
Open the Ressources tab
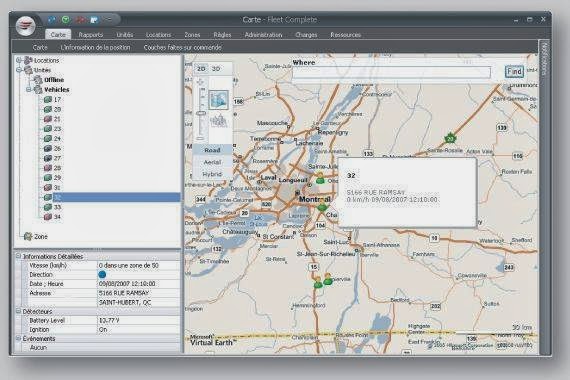[x=345, y=35]
